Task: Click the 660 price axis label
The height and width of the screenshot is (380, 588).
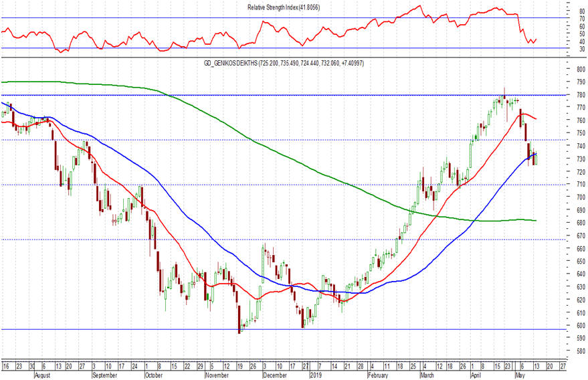Action: [x=581, y=248]
